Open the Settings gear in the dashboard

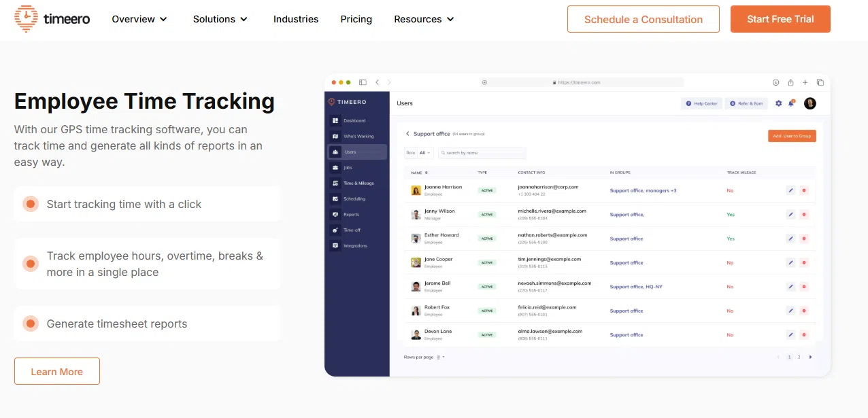(779, 103)
